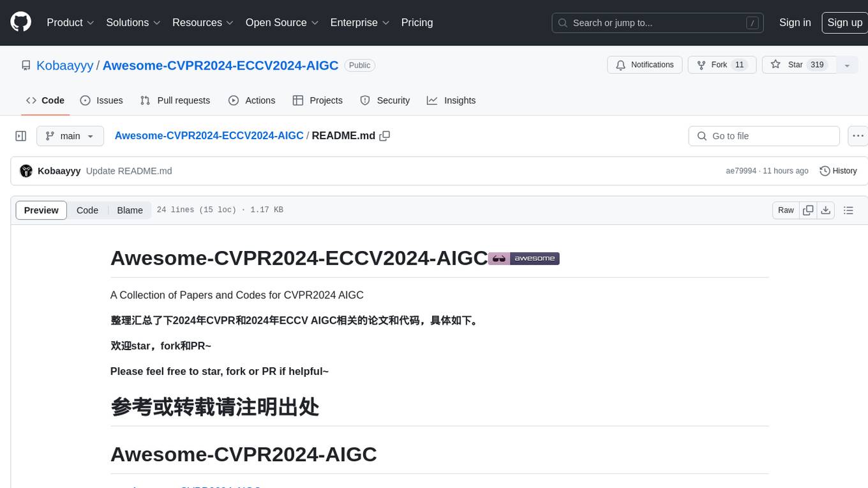868x488 pixels.
Task: Click the Notifications bell button
Action: click(x=645, y=65)
